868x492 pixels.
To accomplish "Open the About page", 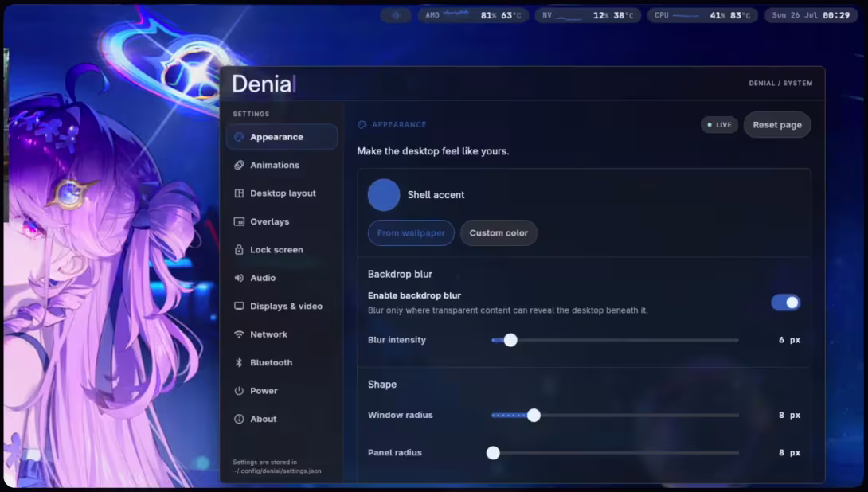I will [x=281, y=419].
